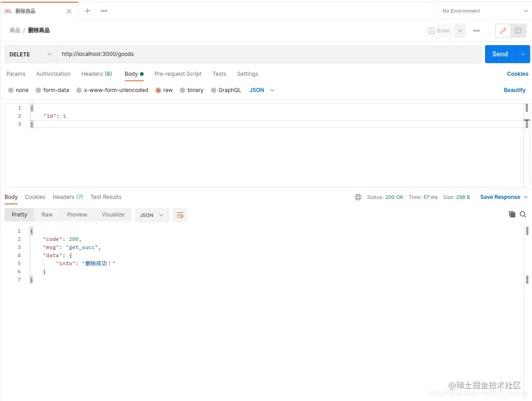
Task: Click the "msg": "get_succ" response line
Action: tap(72, 247)
